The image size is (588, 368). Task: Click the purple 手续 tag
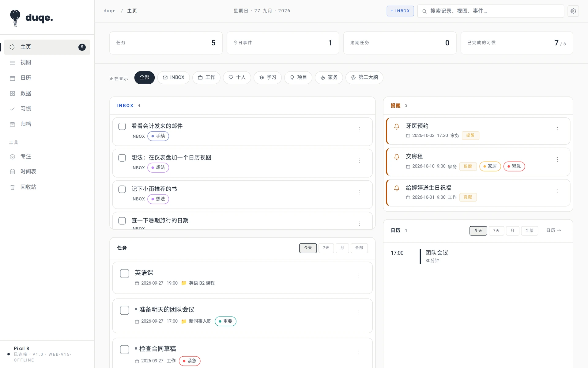(x=158, y=136)
